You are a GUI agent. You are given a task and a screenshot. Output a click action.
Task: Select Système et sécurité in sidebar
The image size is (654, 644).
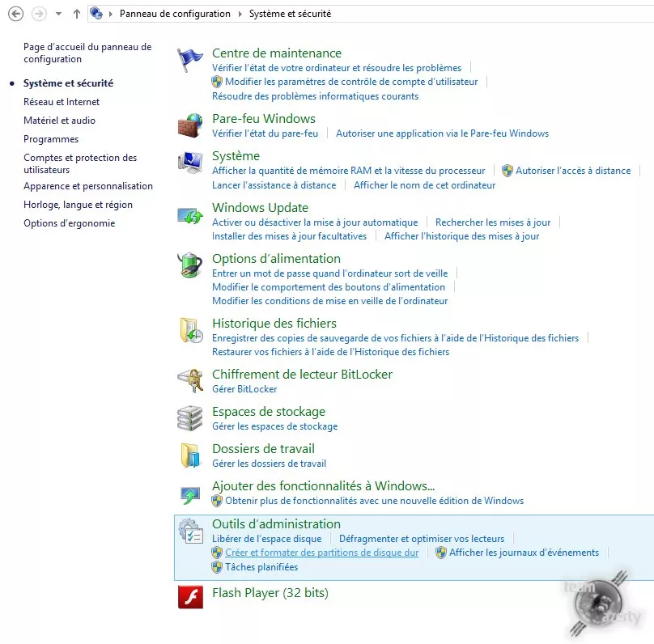click(69, 83)
